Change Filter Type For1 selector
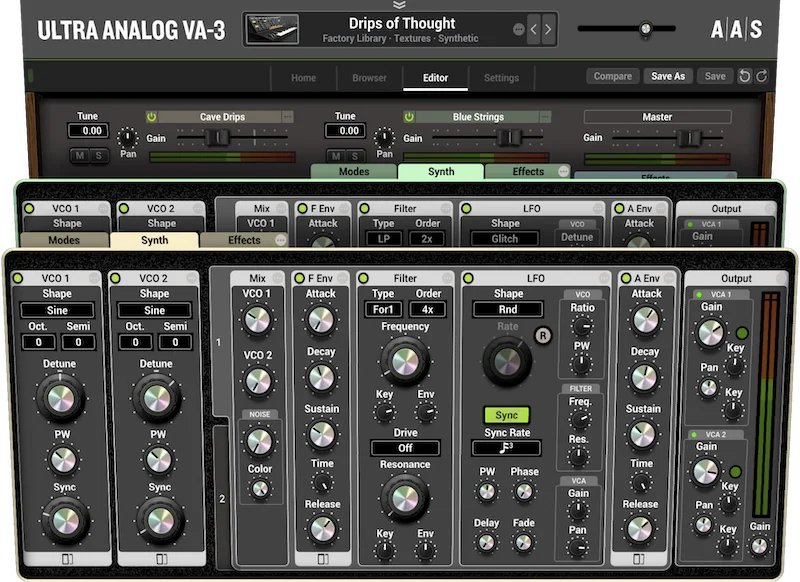The height and width of the screenshot is (582, 800). [x=383, y=309]
